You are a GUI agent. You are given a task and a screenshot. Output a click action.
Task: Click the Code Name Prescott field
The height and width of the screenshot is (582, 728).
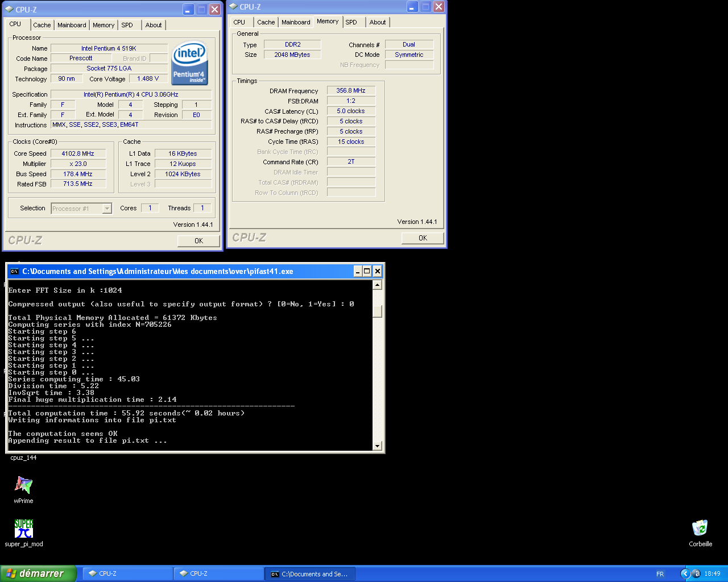[x=81, y=58]
